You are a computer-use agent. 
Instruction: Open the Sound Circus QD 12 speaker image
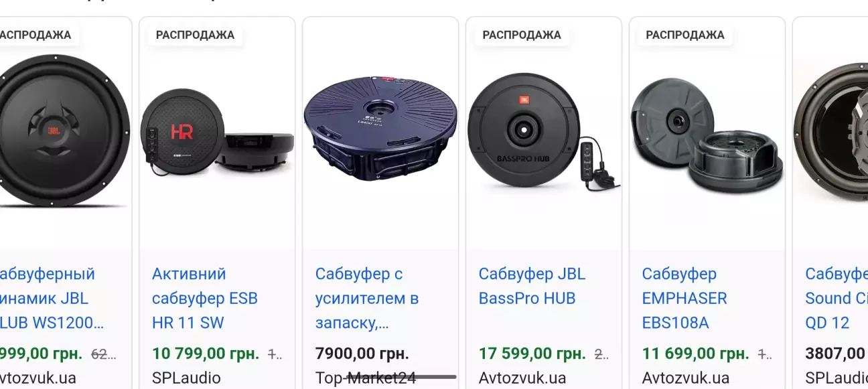click(830, 133)
